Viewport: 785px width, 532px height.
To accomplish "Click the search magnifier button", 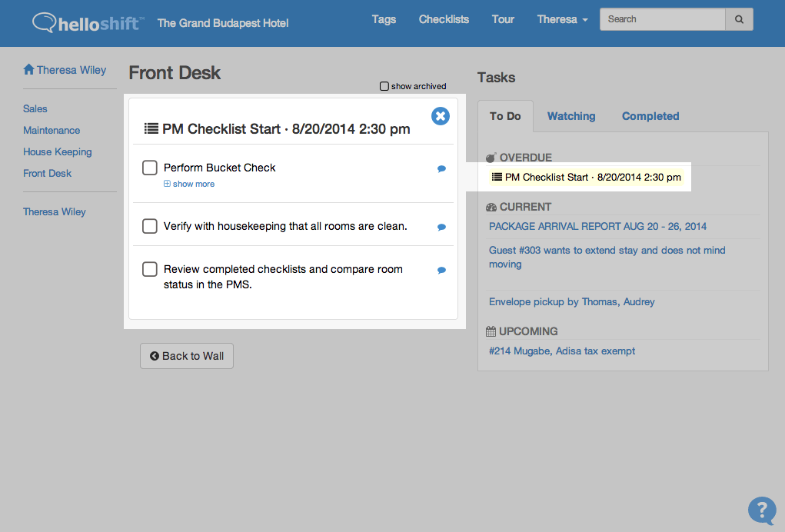I will (739, 19).
